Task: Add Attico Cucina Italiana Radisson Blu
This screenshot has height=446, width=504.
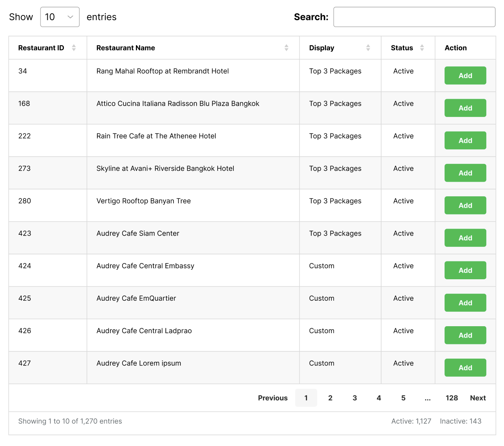Action: [x=465, y=108]
